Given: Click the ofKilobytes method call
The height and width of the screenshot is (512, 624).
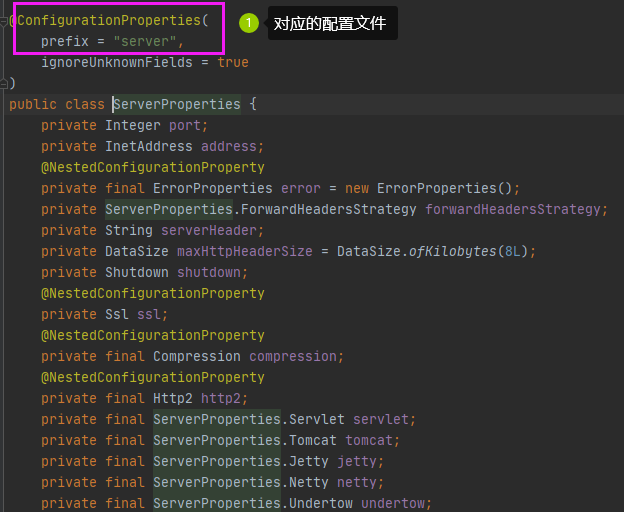Looking at the screenshot, I should [x=453, y=251].
